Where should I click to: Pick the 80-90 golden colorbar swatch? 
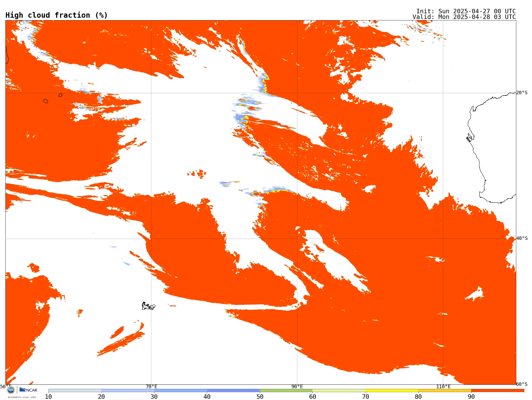pos(445,391)
